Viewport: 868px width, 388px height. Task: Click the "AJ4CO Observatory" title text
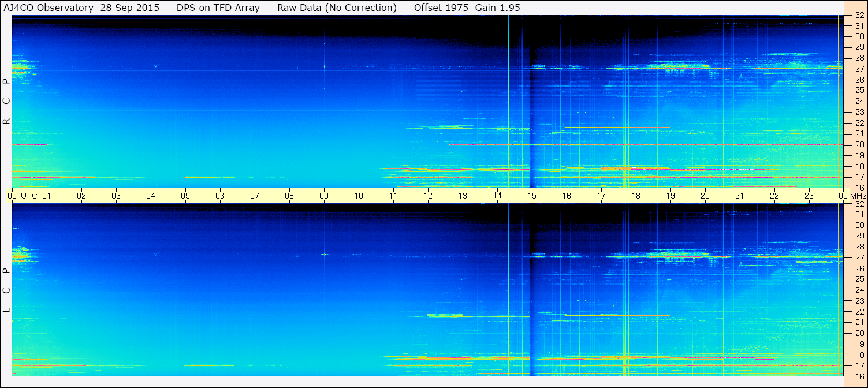(x=49, y=7)
